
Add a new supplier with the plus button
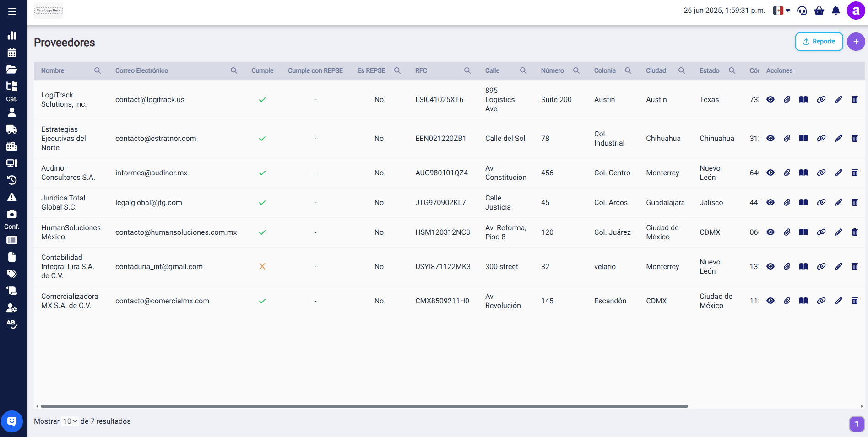pos(856,42)
